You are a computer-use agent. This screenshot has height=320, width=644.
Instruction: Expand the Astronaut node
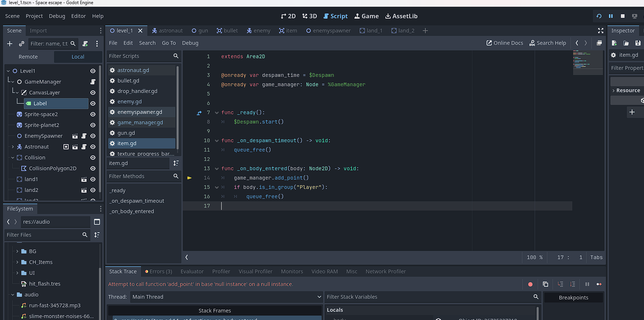(13, 147)
